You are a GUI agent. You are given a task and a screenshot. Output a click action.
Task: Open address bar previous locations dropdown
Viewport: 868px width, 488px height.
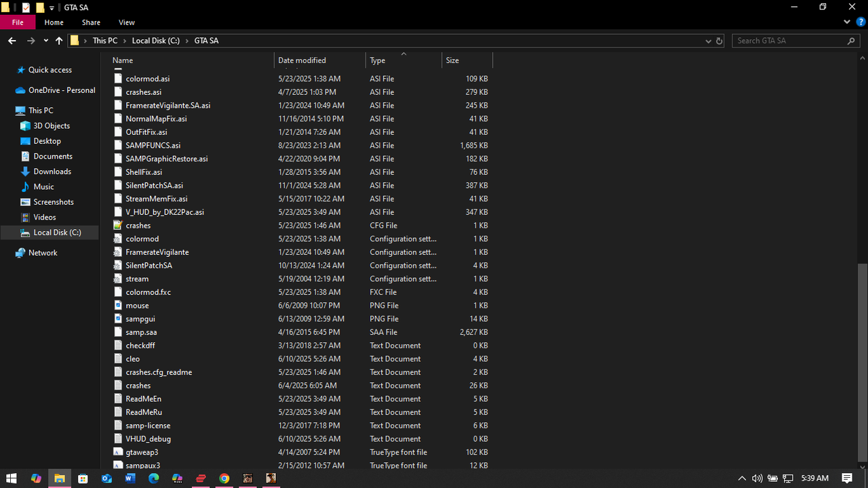click(708, 41)
